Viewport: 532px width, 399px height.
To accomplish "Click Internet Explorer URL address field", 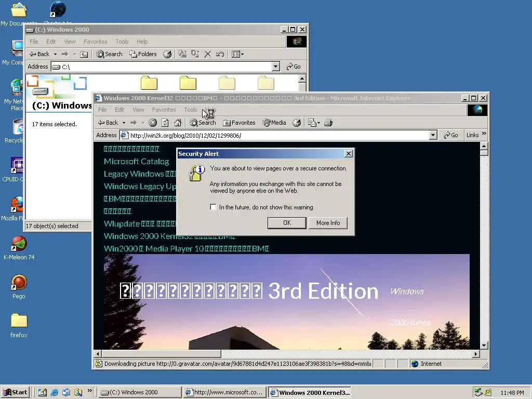I will (279, 136).
